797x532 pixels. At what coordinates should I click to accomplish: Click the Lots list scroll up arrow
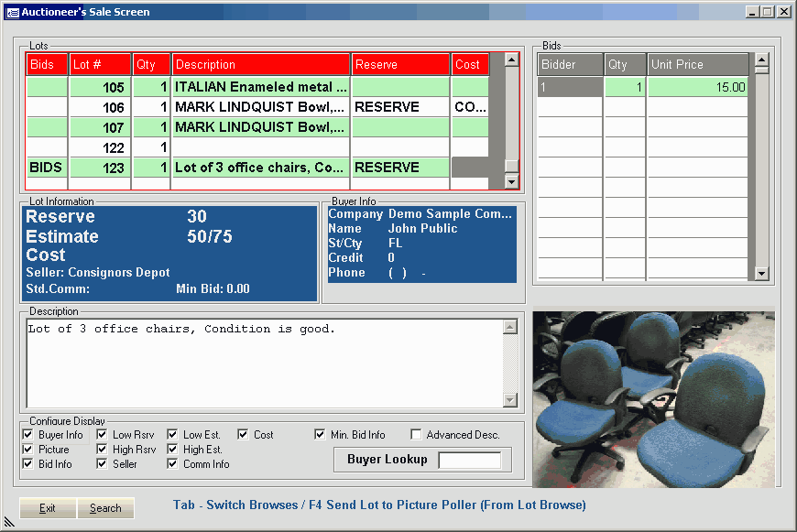(512, 60)
